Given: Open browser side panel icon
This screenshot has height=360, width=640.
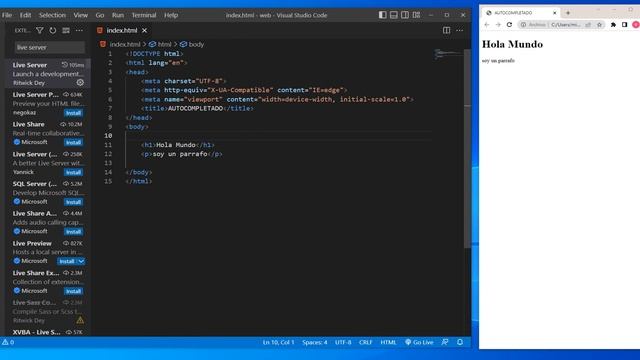Looking at the screenshot, I should 624,24.
